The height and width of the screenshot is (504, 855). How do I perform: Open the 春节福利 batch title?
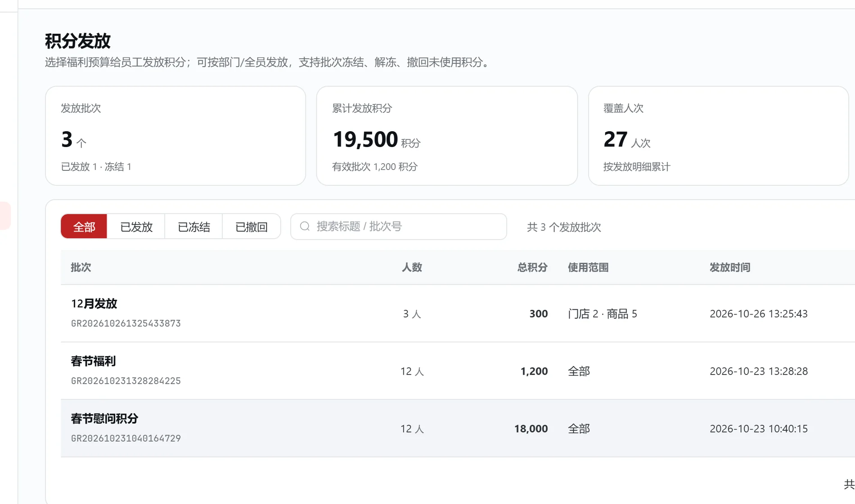pyautogui.click(x=93, y=361)
